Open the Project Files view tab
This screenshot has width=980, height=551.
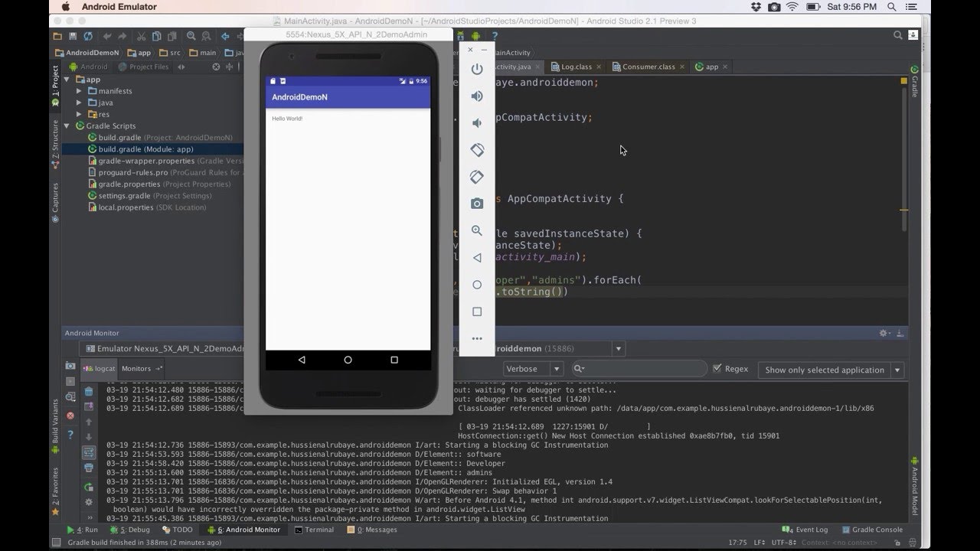143,67
